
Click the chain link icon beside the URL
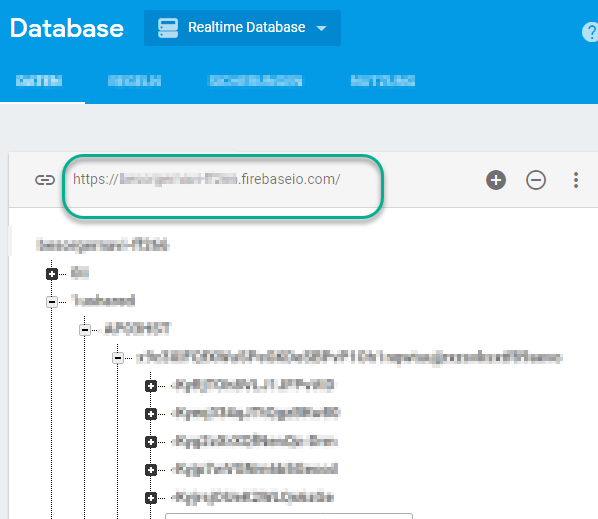pos(45,180)
